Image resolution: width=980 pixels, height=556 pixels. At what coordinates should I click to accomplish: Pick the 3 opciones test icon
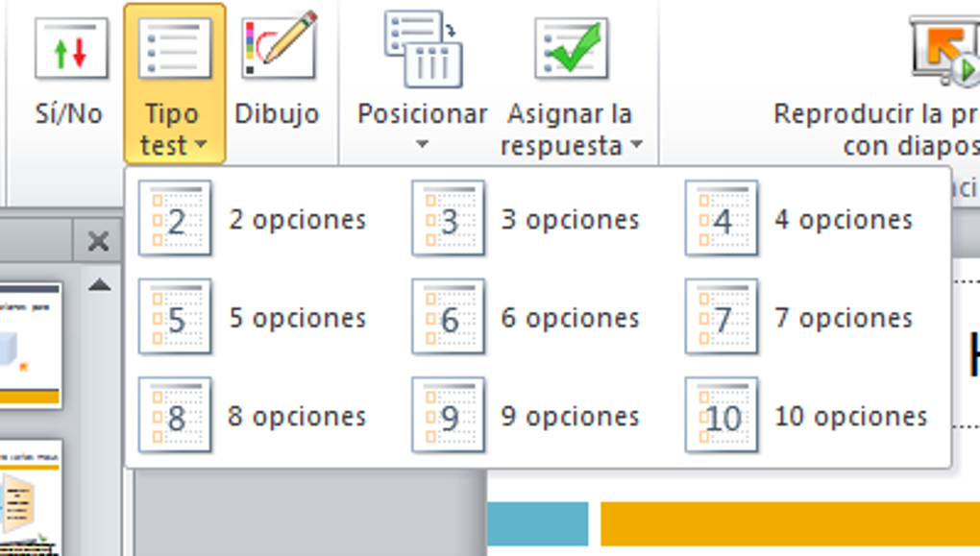pyautogui.click(x=448, y=219)
